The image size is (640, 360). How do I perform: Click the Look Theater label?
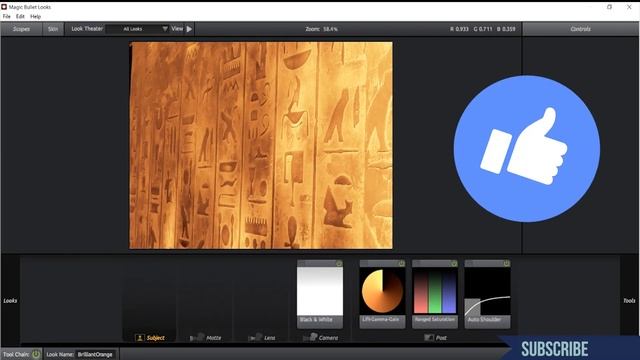[87, 29]
